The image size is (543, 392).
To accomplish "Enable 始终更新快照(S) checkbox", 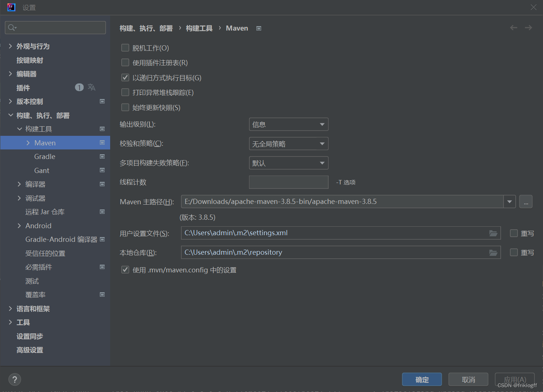I will click(125, 107).
